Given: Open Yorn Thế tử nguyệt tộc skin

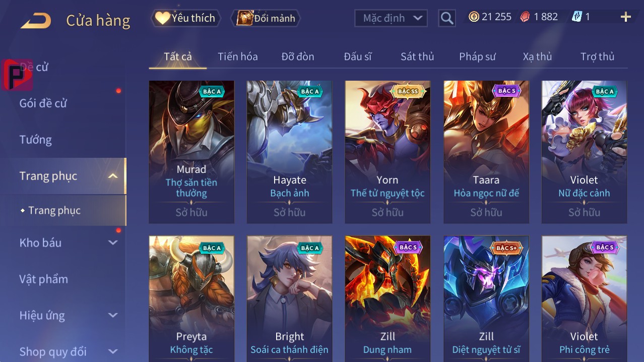Looking at the screenshot, I should tap(388, 152).
